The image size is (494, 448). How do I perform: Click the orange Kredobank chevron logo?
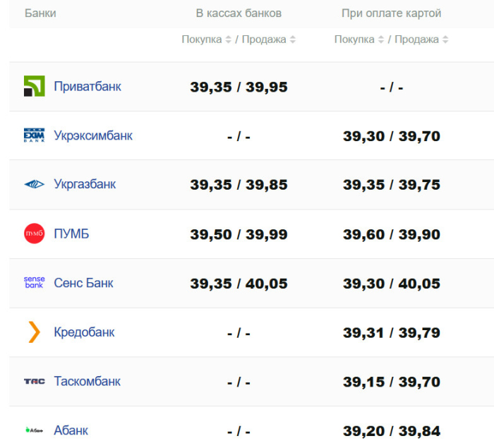(x=34, y=332)
